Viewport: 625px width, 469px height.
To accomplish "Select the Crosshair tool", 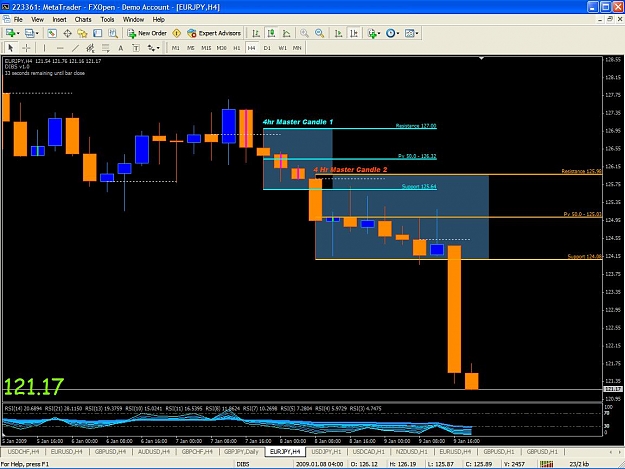I will (26, 48).
